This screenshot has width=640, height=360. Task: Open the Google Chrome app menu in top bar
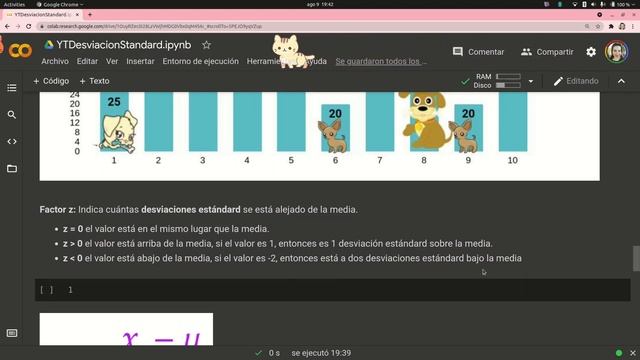(x=60, y=4)
